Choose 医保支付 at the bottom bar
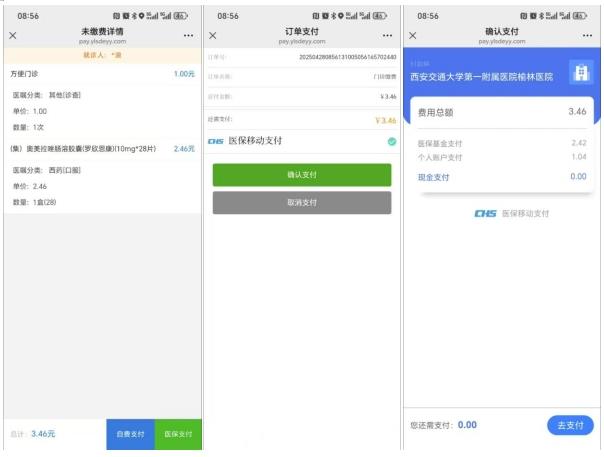604x457 pixels. (x=178, y=434)
